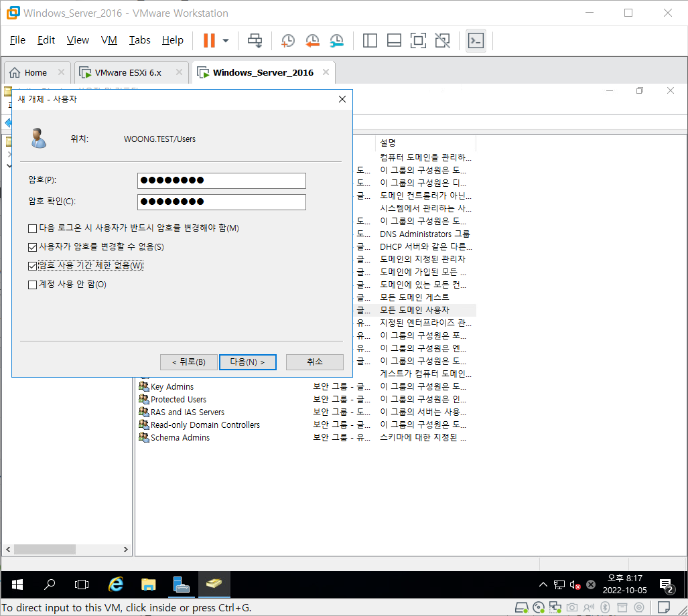The image size is (688, 616).
Task: Click the Key Admins group icon
Action: tap(144, 386)
